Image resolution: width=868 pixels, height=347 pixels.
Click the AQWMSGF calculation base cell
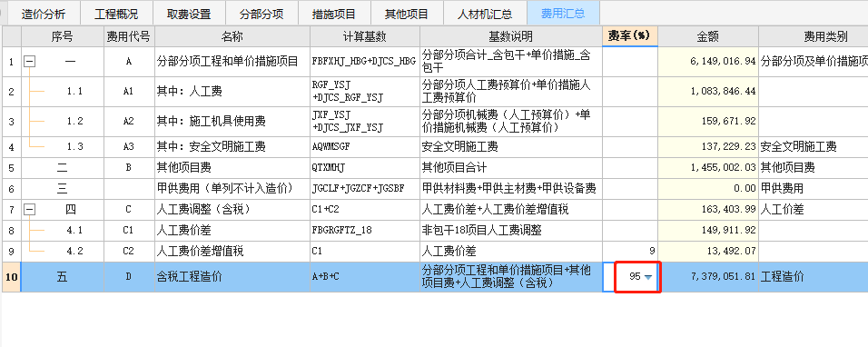(365, 146)
